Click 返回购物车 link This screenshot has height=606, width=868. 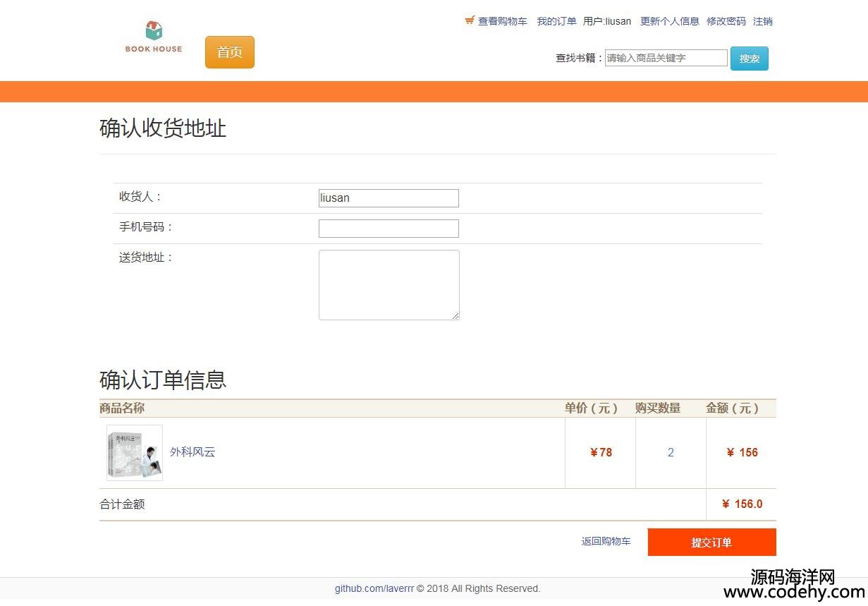[606, 542]
